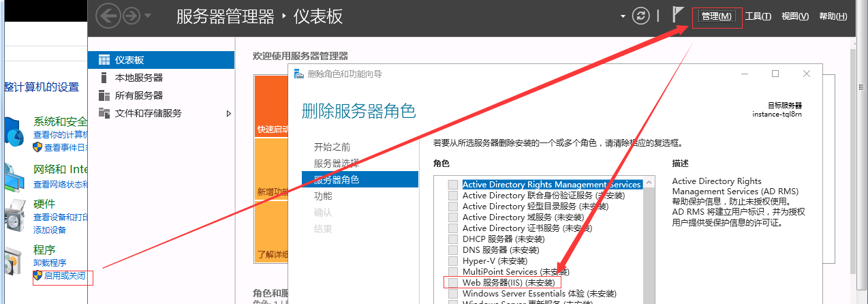
Task: Click the wizard title bar icon
Action: click(299, 74)
